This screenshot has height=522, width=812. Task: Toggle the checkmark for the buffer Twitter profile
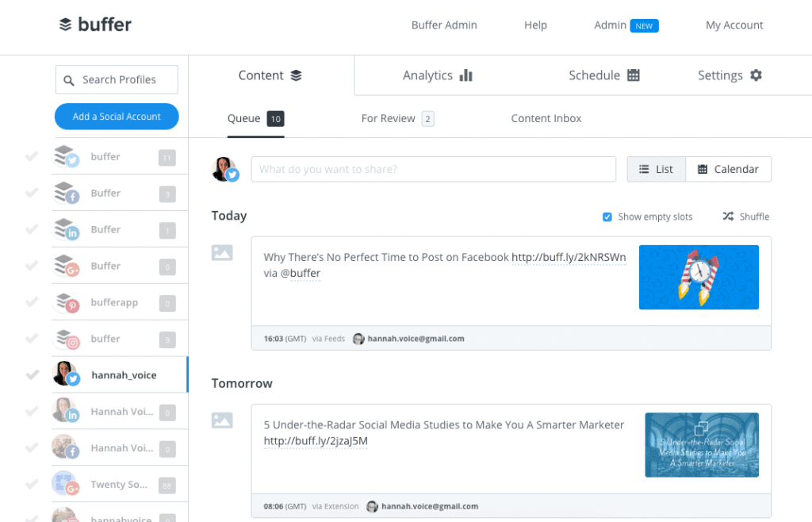(x=32, y=155)
